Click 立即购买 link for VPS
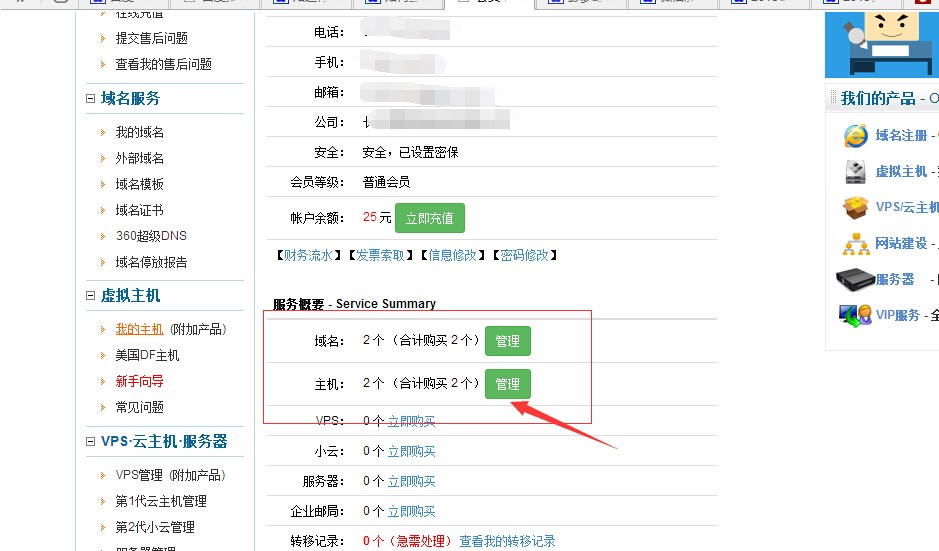This screenshot has width=939, height=551. coord(411,422)
